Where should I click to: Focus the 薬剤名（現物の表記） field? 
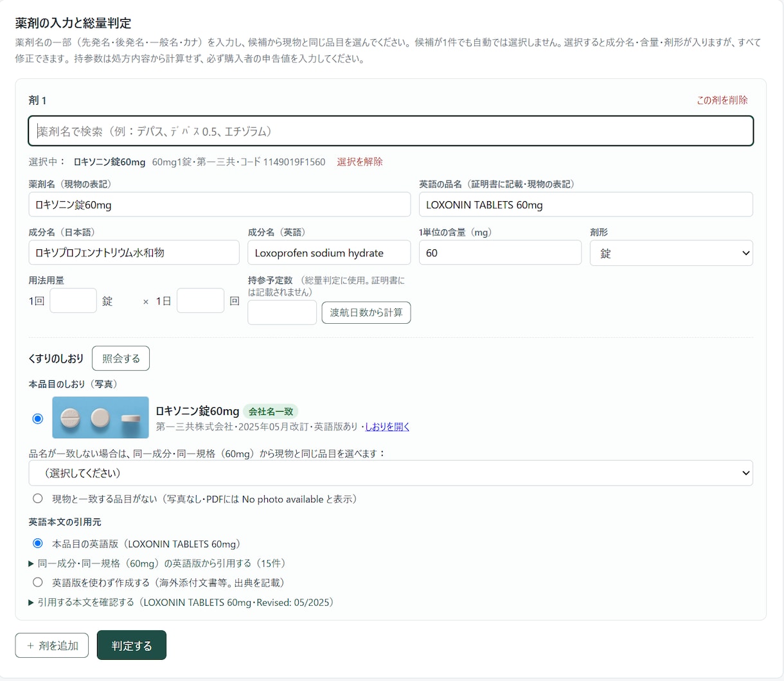[220, 205]
